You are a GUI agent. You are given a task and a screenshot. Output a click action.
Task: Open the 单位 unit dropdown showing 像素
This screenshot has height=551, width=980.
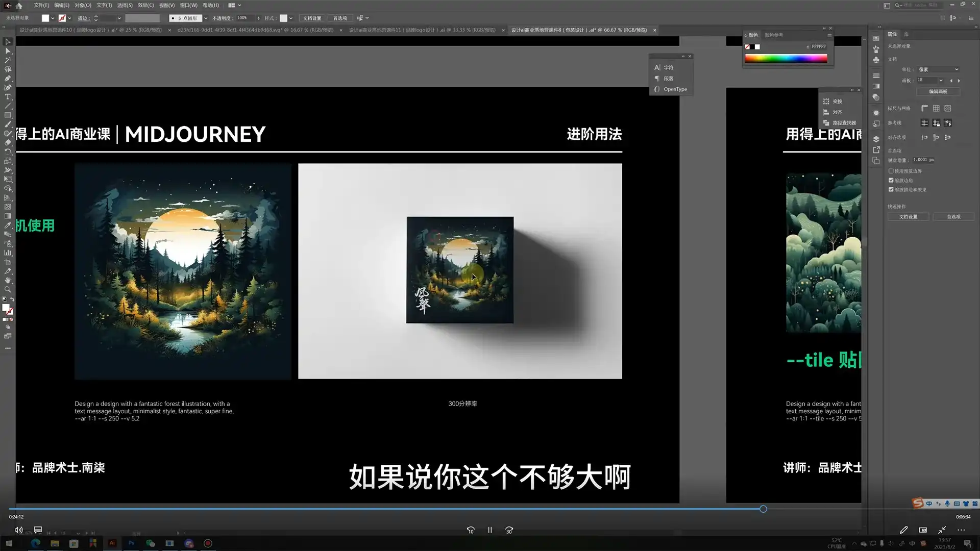(x=938, y=69)
